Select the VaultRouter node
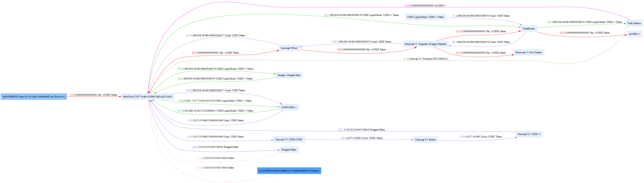 coord(528,29)
